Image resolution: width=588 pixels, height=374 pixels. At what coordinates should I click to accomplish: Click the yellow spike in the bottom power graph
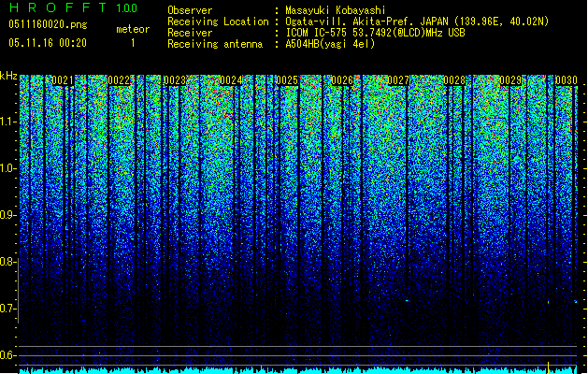[548, 367]
